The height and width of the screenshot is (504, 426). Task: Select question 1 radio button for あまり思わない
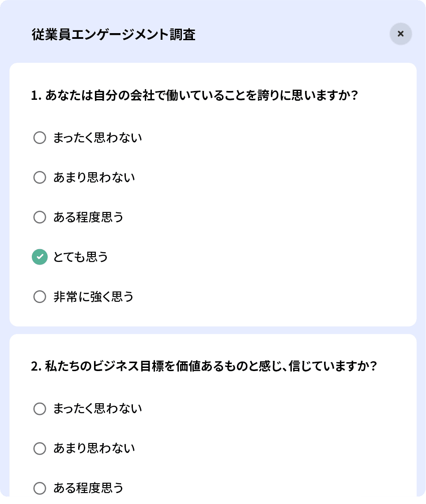[40, 178]
